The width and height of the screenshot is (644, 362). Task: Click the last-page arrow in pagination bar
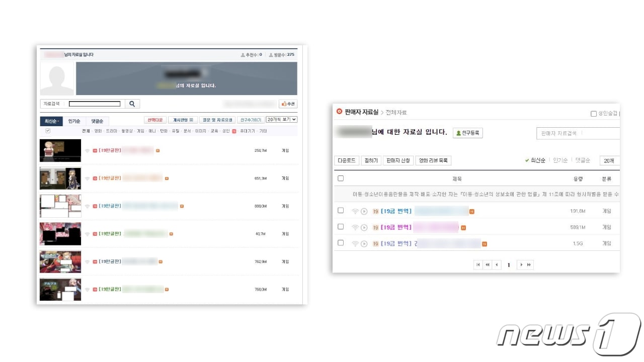529,264
